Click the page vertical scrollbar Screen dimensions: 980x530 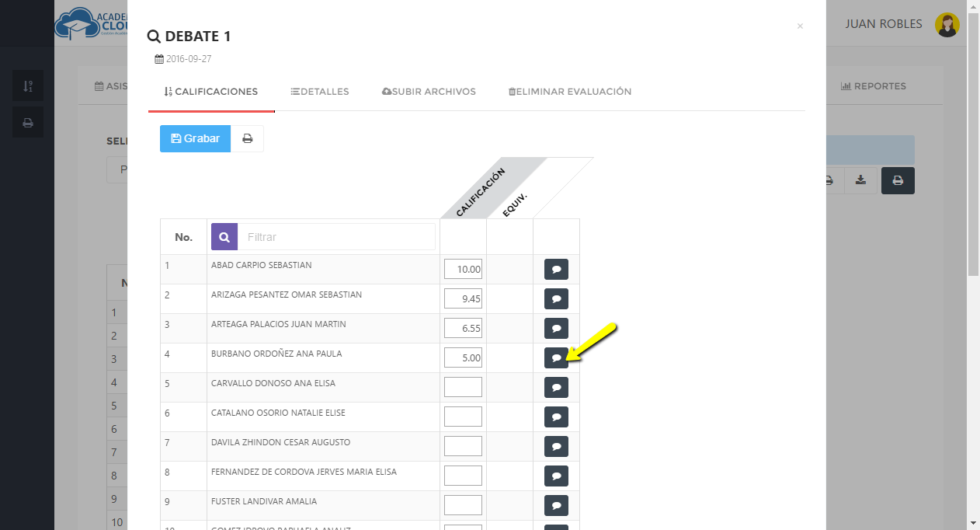pyautogui.click(x=973, y=144)
